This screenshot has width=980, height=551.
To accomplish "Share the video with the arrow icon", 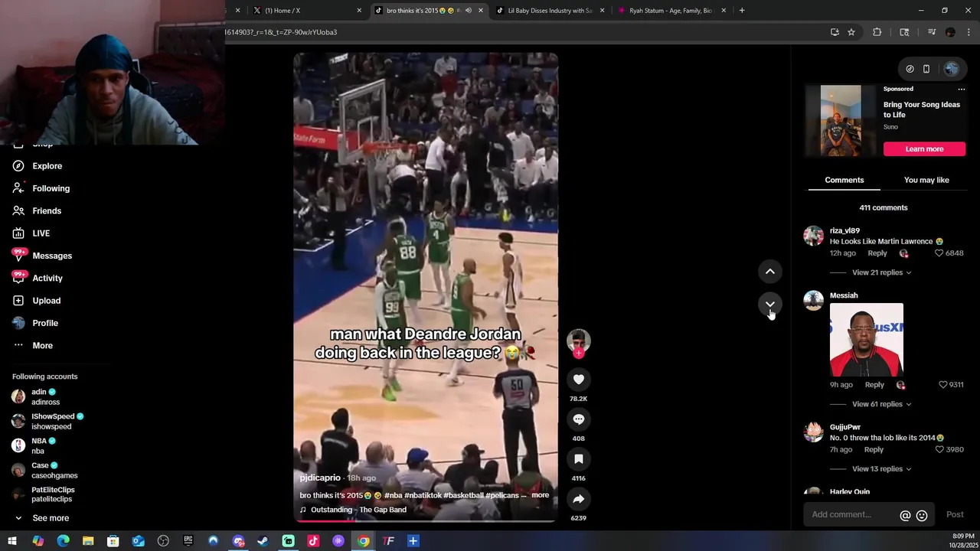I will coord(579,499).
